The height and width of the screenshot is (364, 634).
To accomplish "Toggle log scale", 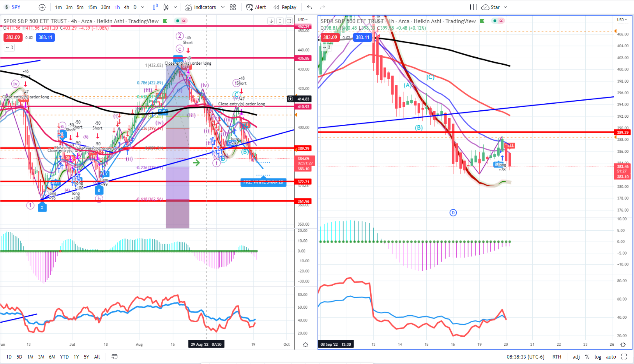I will tap(598, 357).
